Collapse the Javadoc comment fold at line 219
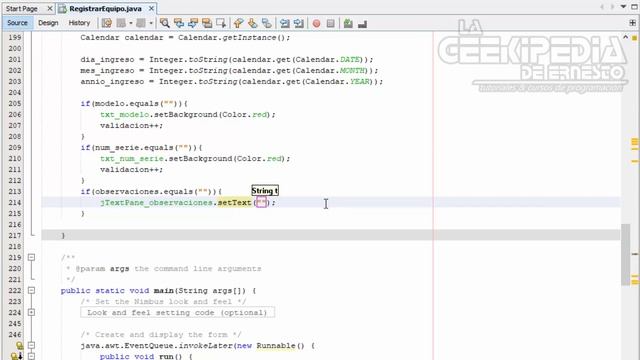Image resolution: width=640 pixels, height=360 pixels. click(31, 257)
